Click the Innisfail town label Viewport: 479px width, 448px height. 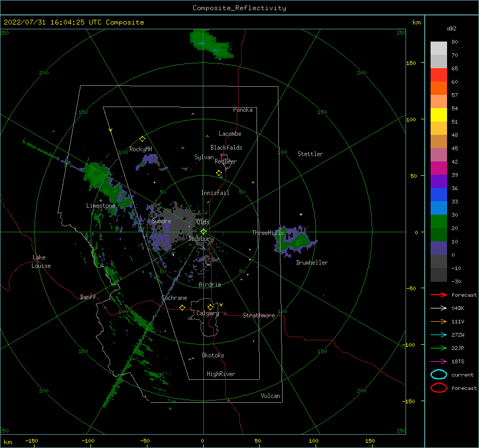click(x=215, y=193)
